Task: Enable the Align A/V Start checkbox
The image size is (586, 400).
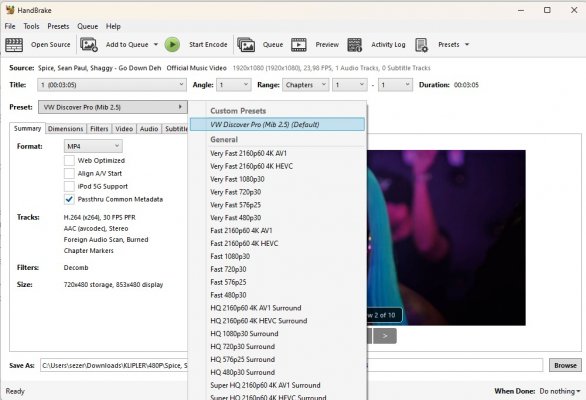Action: (69, 173)
